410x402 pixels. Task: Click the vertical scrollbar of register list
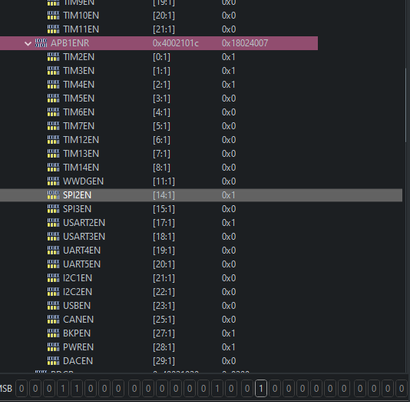(406, 105)
